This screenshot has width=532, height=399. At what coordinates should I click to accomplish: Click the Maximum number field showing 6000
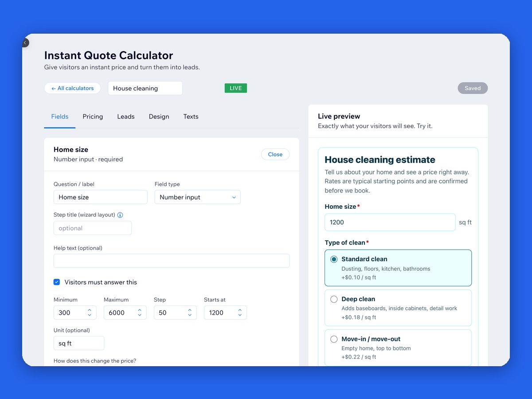[125, 313]
